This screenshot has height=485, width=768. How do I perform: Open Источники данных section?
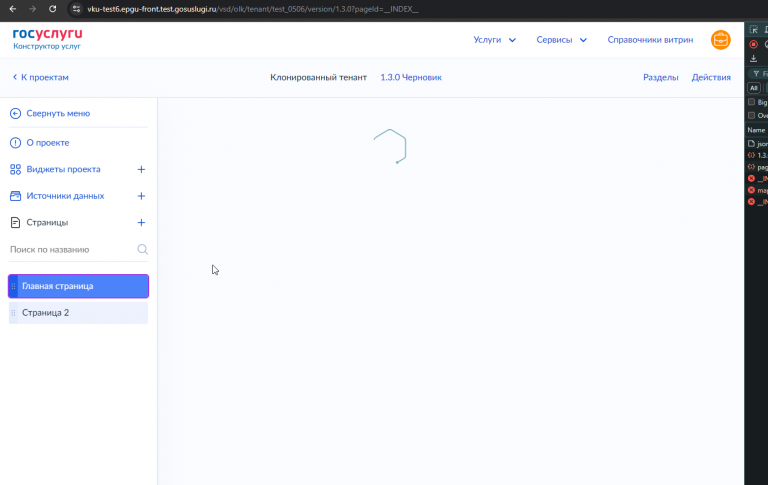coord(66,195)
